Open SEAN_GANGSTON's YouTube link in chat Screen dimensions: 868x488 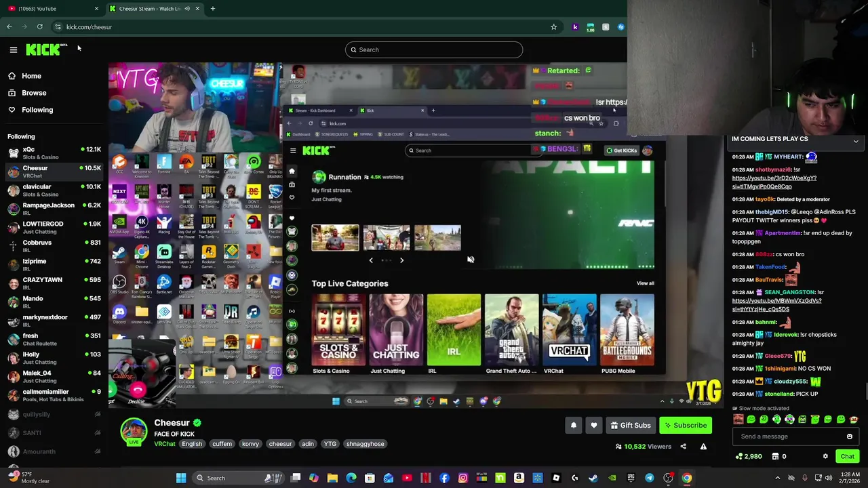point(776,305)
